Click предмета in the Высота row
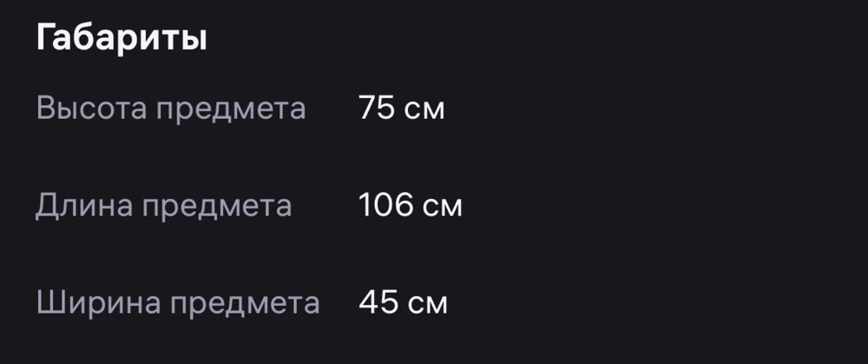 pos(231,111)
